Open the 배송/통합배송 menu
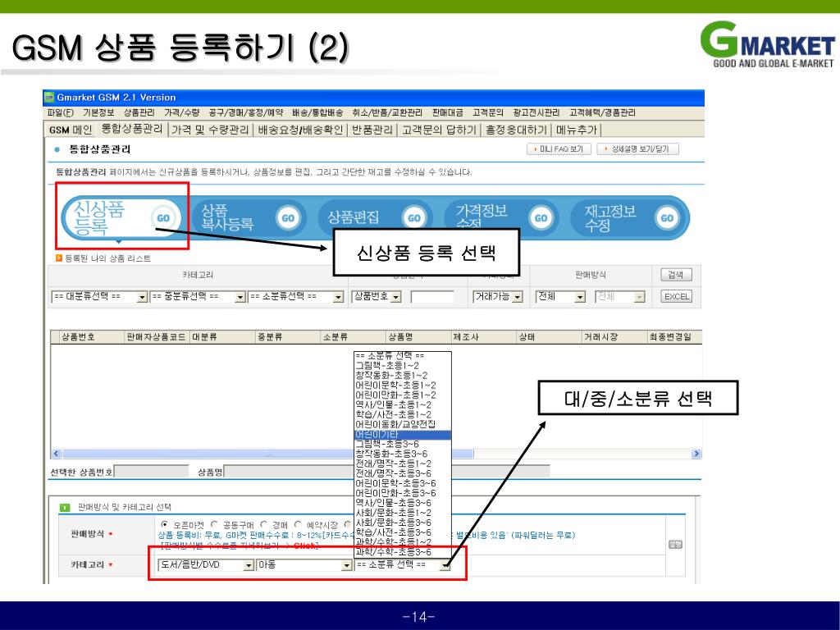Screen dimensions: 840x630 (317, 112)
